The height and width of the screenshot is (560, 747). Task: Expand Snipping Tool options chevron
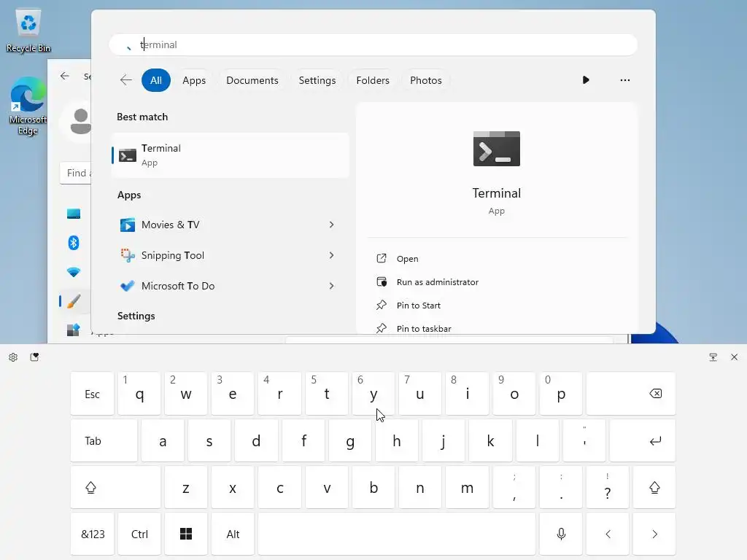coord(332,255)
